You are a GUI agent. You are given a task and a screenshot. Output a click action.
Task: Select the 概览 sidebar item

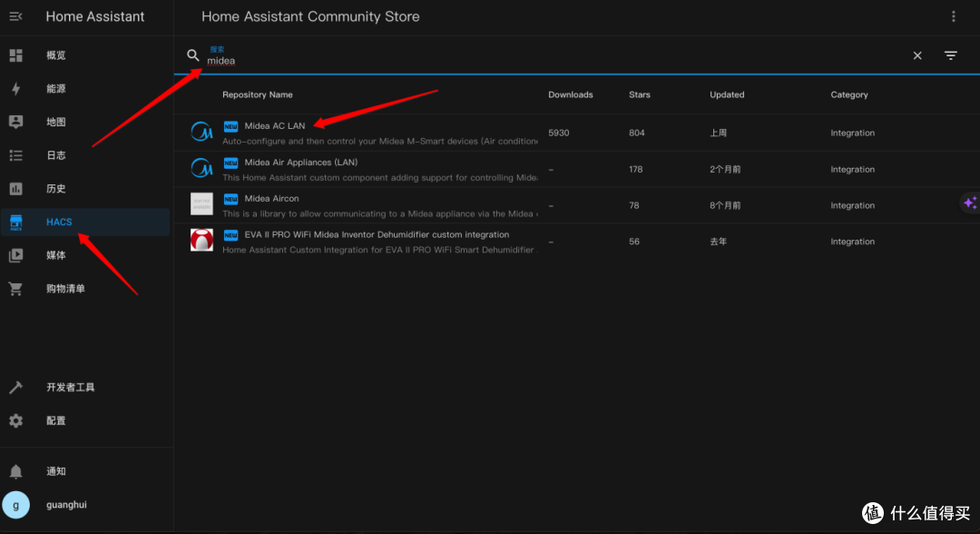(x=86, y=55)
